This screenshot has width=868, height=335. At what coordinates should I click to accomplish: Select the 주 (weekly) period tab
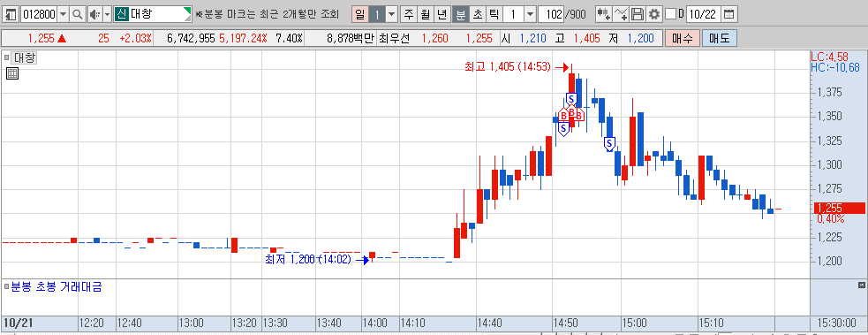coord(409,14)
